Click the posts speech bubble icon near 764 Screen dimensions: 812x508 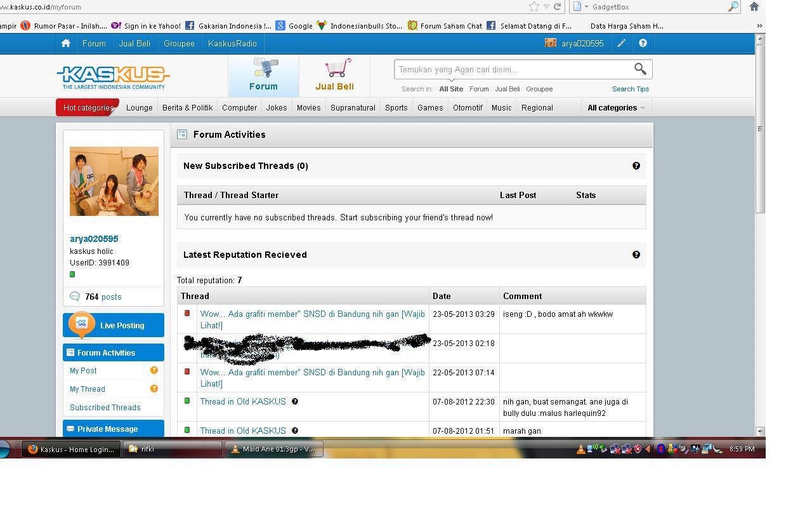coord(75,297)
